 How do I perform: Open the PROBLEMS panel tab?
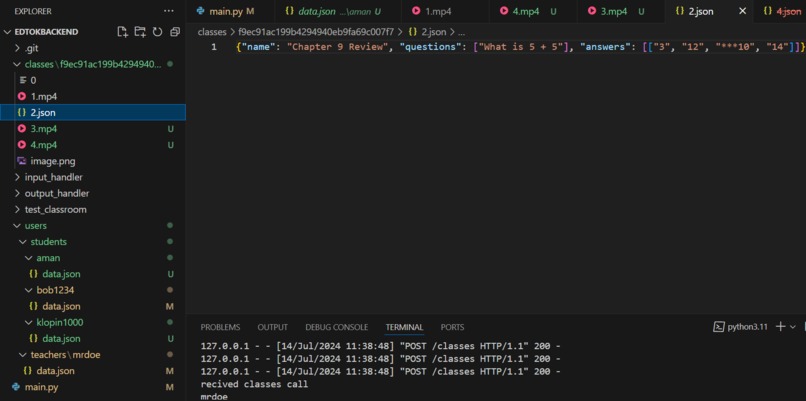[x=220, y=327]
